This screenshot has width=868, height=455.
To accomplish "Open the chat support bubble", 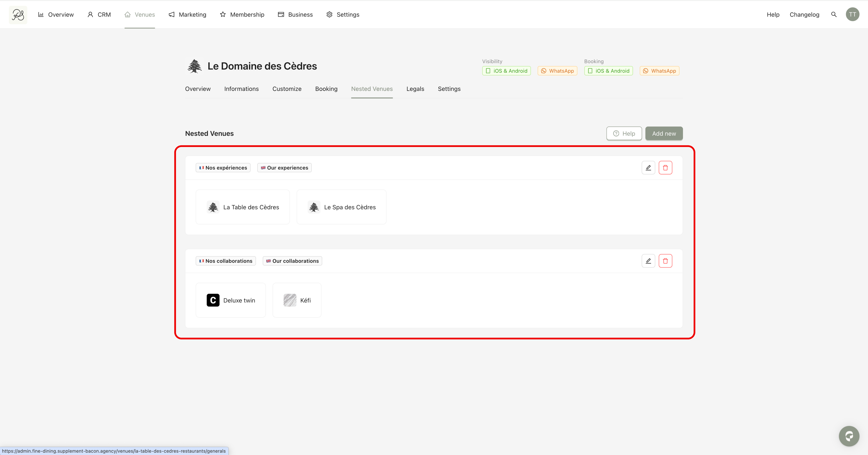I will (849, 436).
